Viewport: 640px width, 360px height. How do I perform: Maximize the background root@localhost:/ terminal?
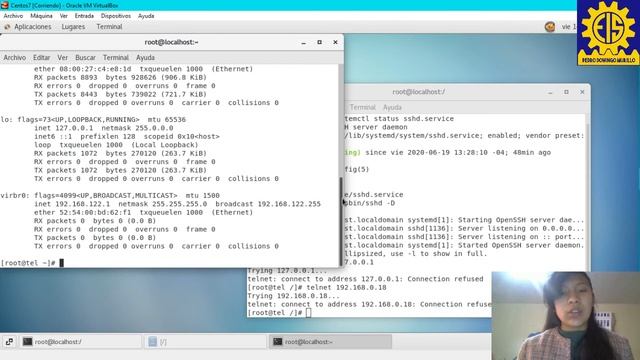pyautogui.click(x=566, y=92)
